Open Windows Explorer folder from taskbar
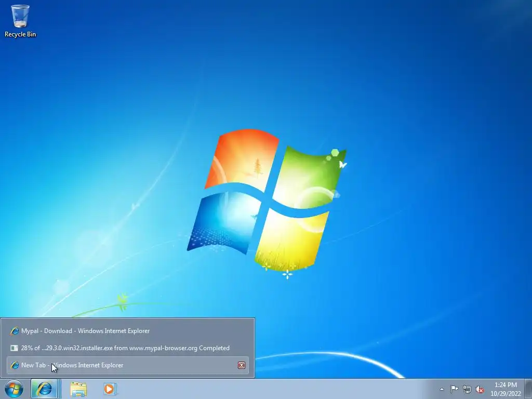The width and height of the screenshot is (532, 399). coord(78,389)
